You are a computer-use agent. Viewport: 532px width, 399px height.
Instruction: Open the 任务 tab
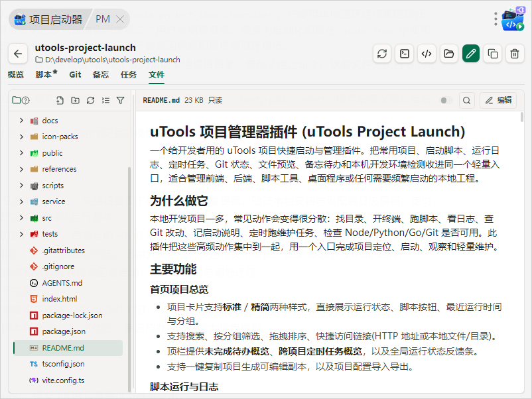129,75
